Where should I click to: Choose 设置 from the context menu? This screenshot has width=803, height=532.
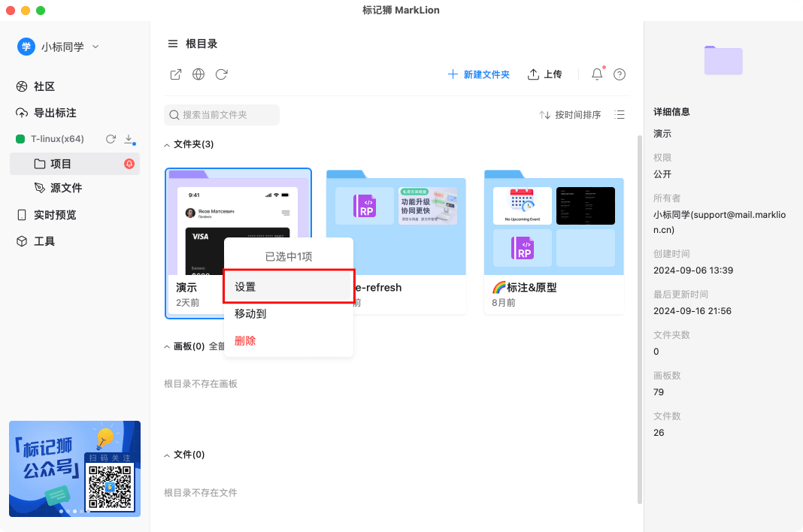[289, 287]
